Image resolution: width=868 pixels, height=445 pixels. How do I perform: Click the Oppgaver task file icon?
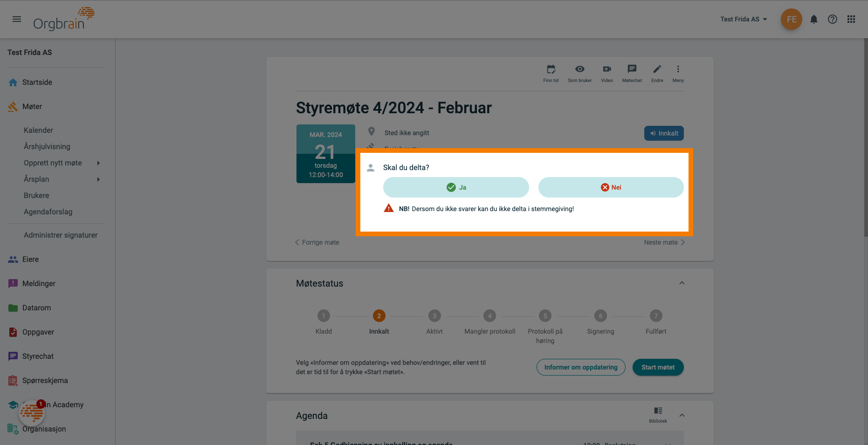point(13,332)
